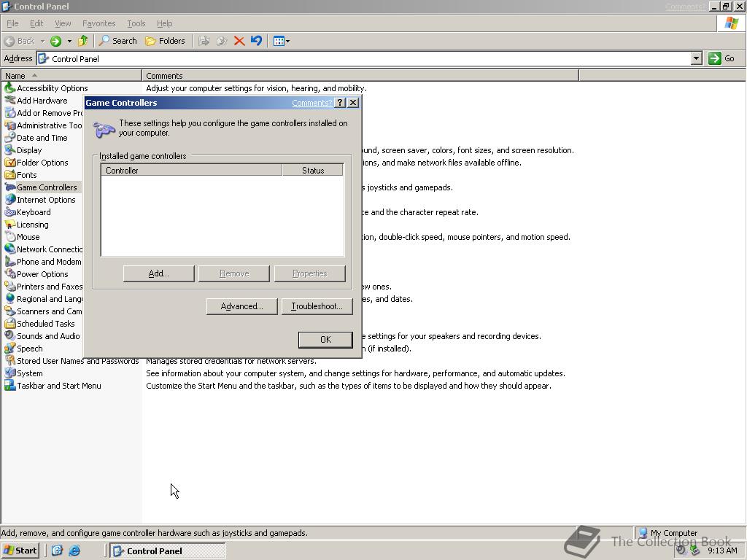Viewport: 747px width, 560px height.
Task: Click the Control Panel taskbar button
Action: click(x=168, y=551)
